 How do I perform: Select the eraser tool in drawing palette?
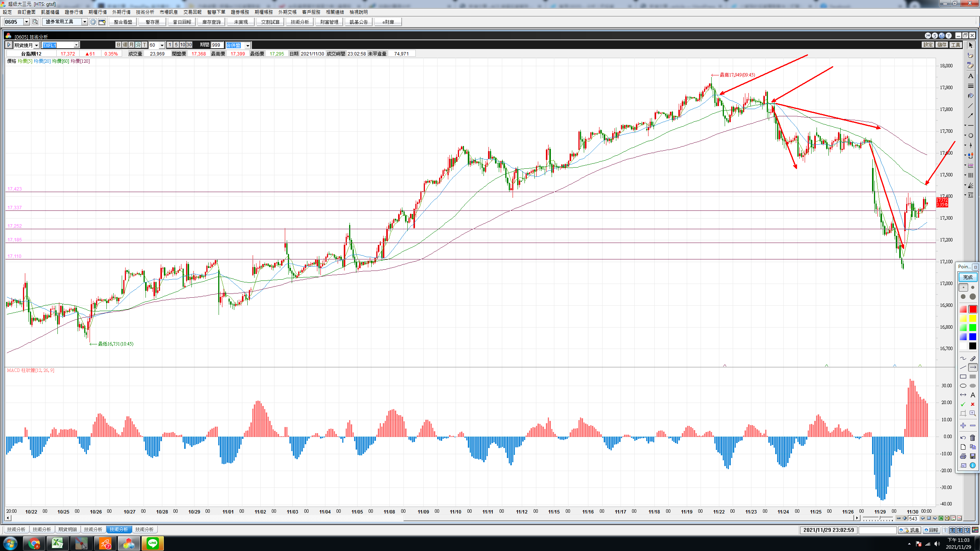972,358
